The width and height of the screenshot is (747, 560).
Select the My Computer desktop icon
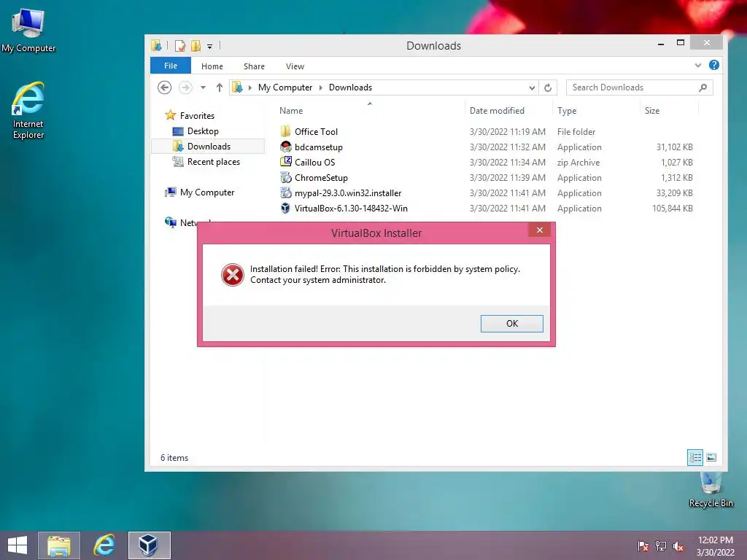(28, 31)
